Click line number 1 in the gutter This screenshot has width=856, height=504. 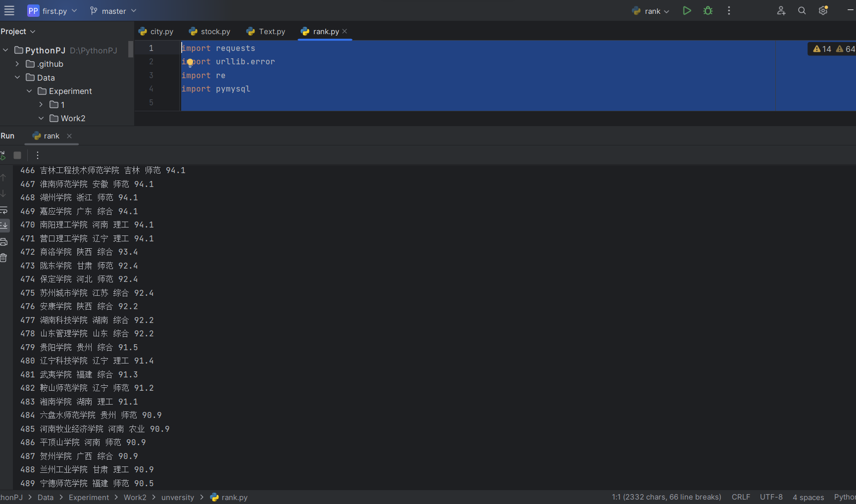(x=151, y=48)
